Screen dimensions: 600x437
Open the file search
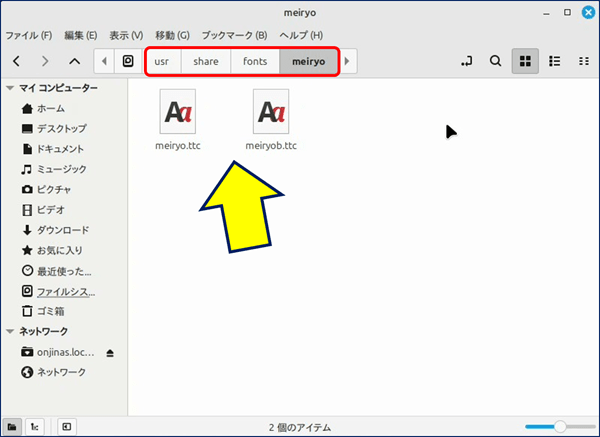496,61
